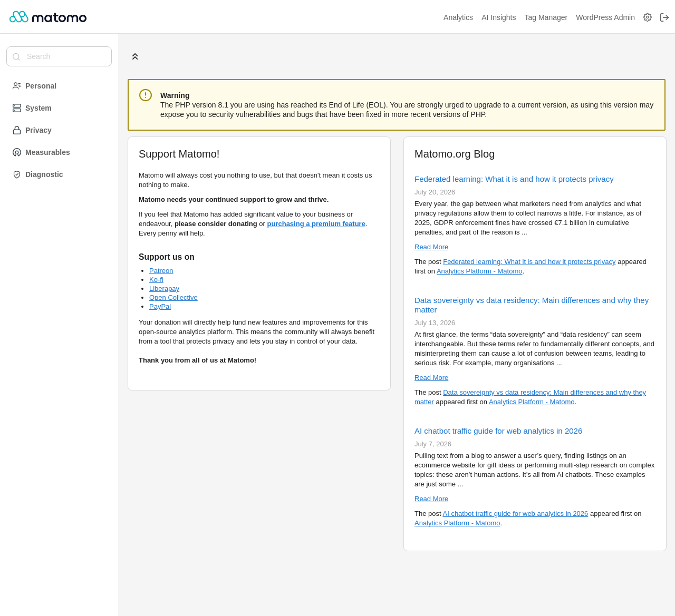Open purchasing a premium feature link
Image resolution: width=675 pixels, height=616 pixels.
pos(316,224)
